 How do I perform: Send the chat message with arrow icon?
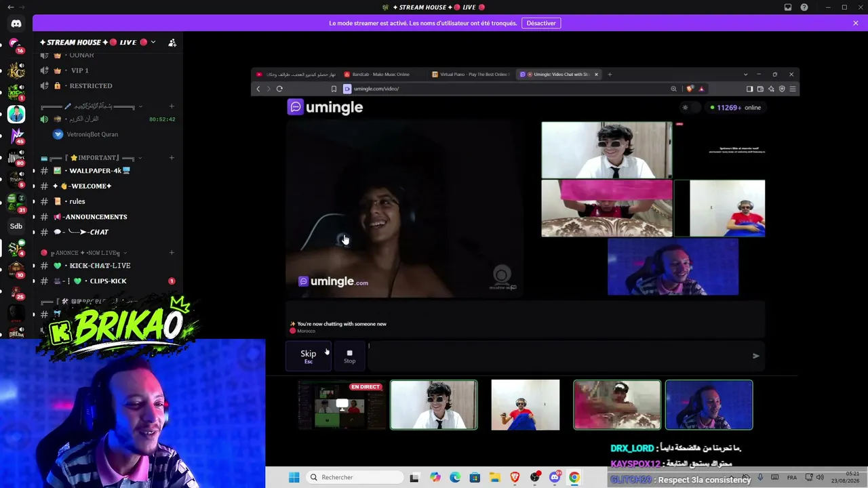[x=756, y=356]
